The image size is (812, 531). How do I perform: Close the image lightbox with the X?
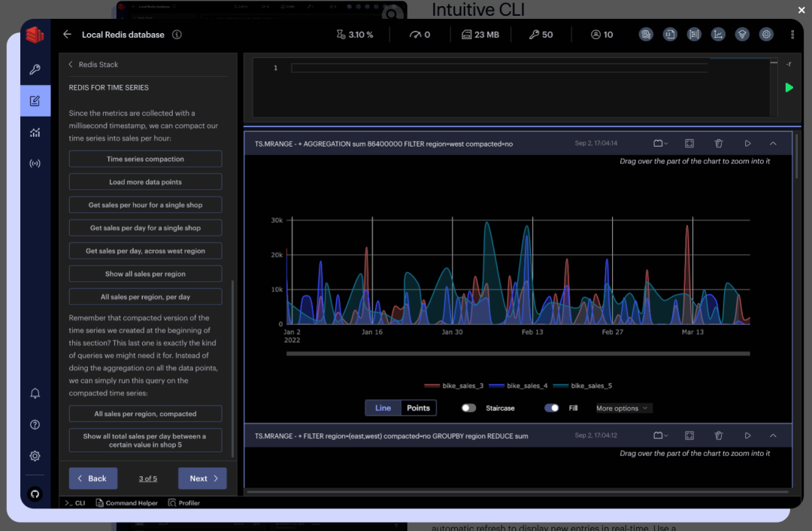[801, 10]
